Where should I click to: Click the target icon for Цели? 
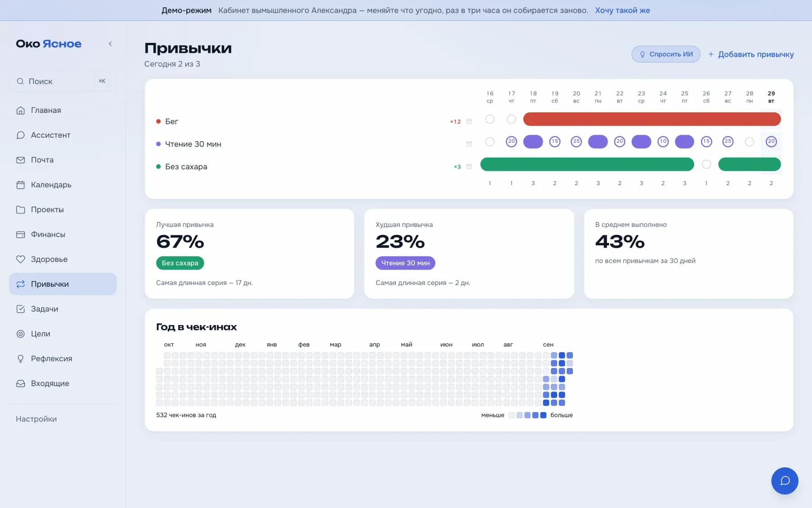20,334
